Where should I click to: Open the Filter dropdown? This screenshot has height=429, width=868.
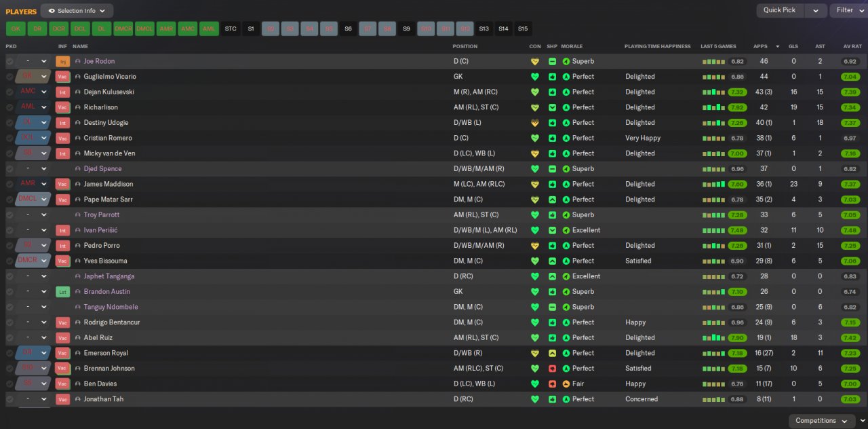[850, 10]
